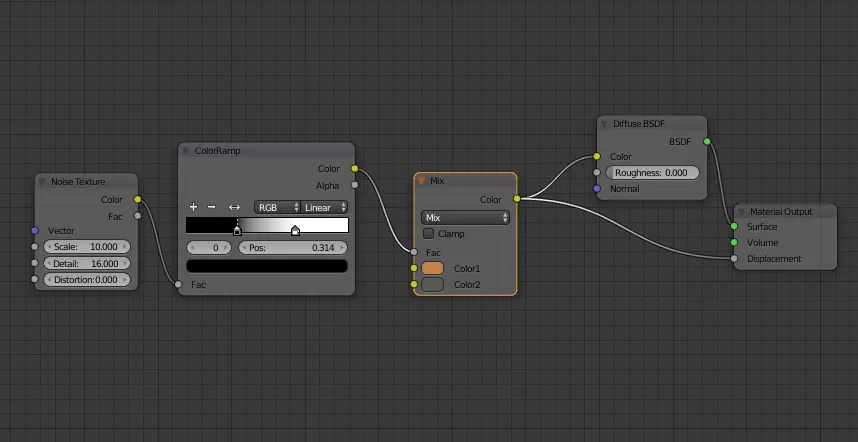Screen dimensions: 858x442
Task: Click the Detail input socket
Action: 35,263
